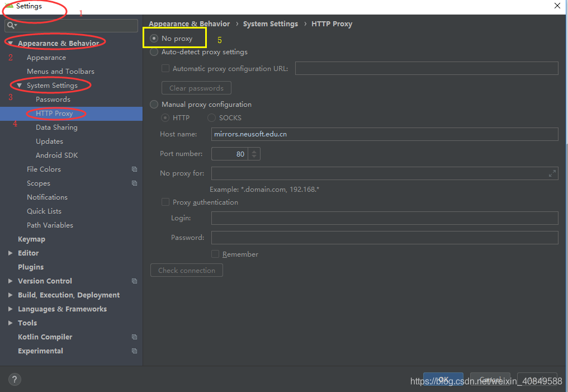
Task: Click the project icon beside Kotlin Compiler
Action: tap(134, 337)
